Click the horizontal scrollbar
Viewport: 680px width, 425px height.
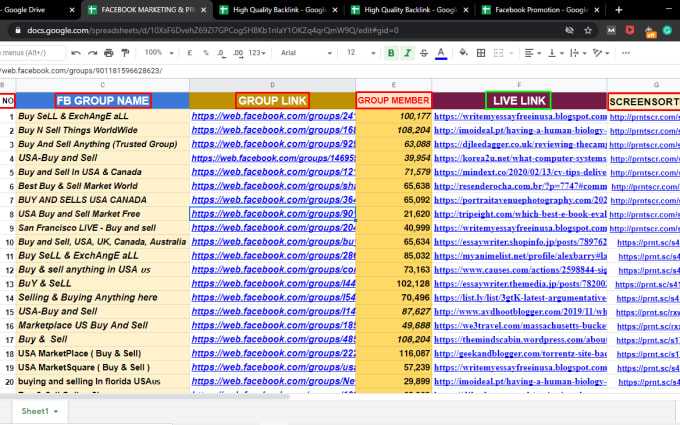pos(145,396)
